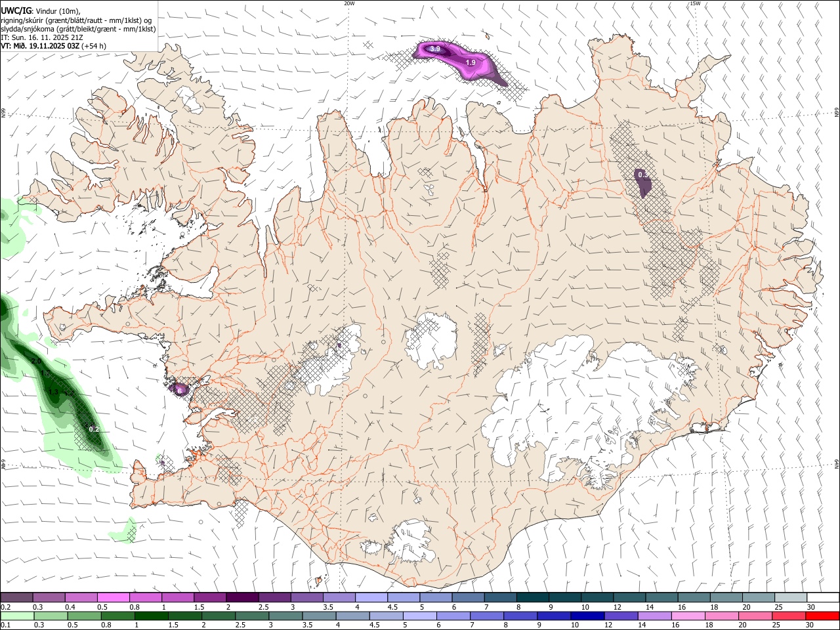Click the darkest purple 2–2.5 snow legend swatch
The image size is (840, 630).
tap(241, 598)
